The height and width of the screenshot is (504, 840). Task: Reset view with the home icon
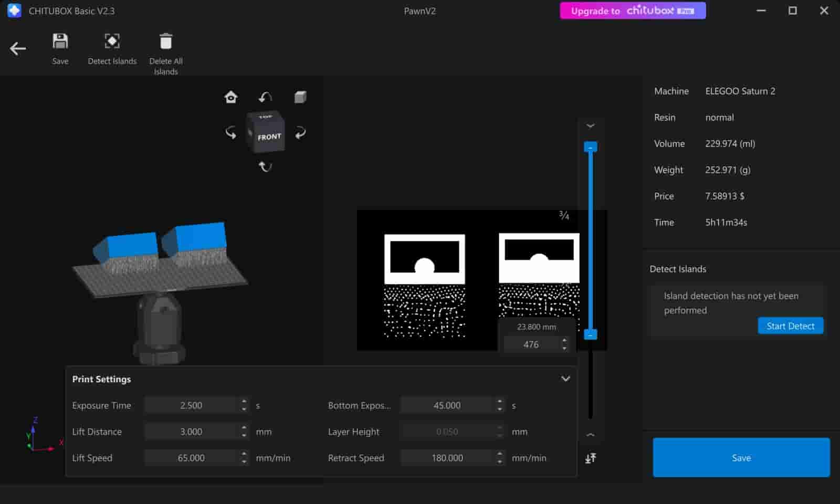231,97
